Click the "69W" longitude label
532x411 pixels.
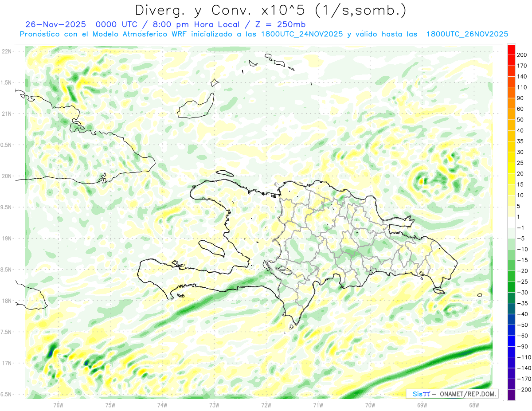[422, 405]
